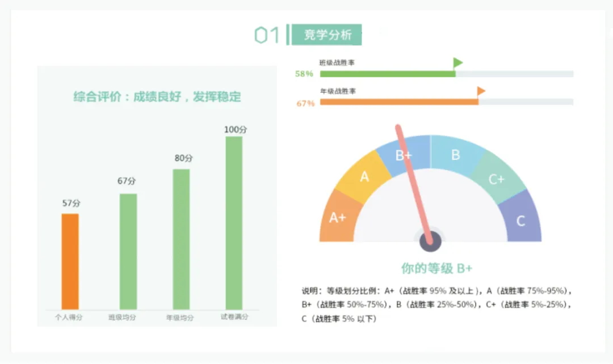The image size is (613, 364).
Task: Select the C+ segment of the dial
Action: click(x=496, y=179)
